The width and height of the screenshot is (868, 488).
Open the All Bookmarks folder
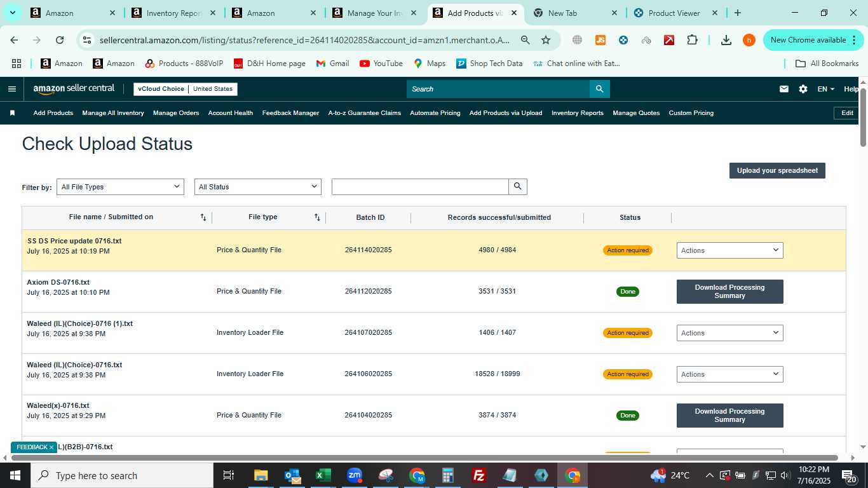point(827,64)
